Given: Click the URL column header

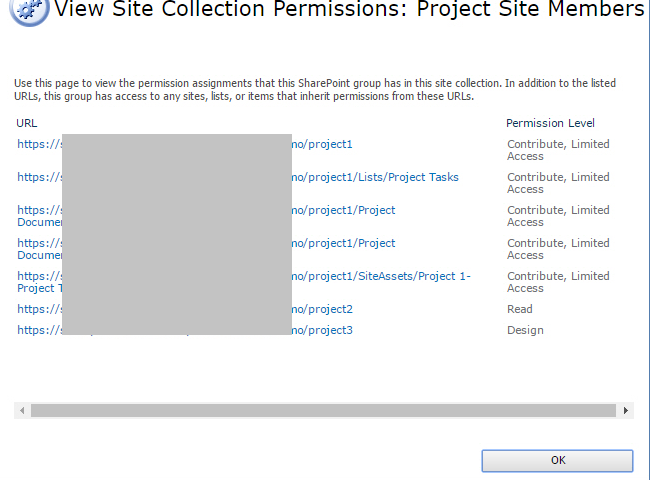Looking at the screenshot, I should click(27, 123).
